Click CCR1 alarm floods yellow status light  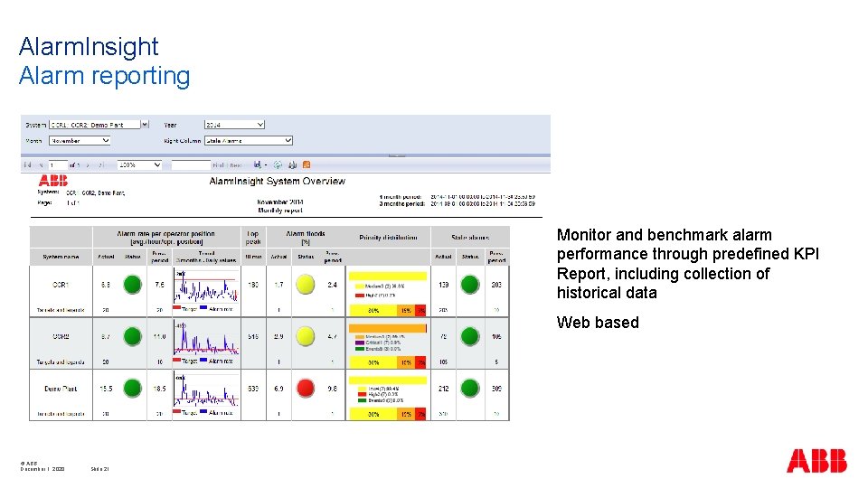[306, 285]
